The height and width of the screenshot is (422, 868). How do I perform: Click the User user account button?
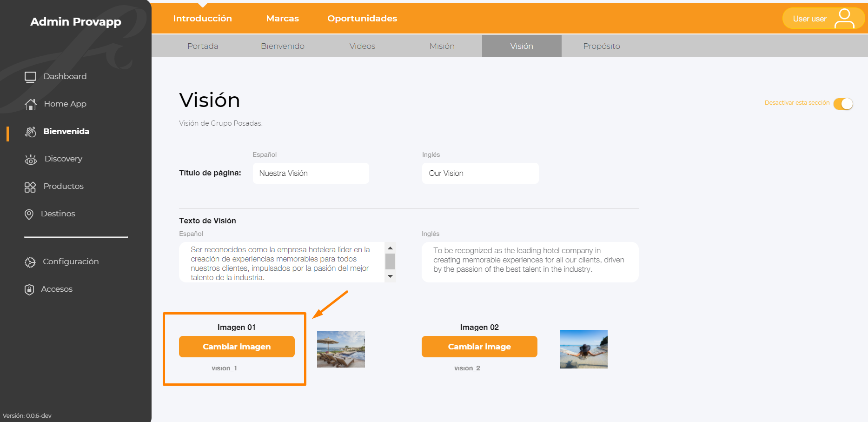coord(823,19)
